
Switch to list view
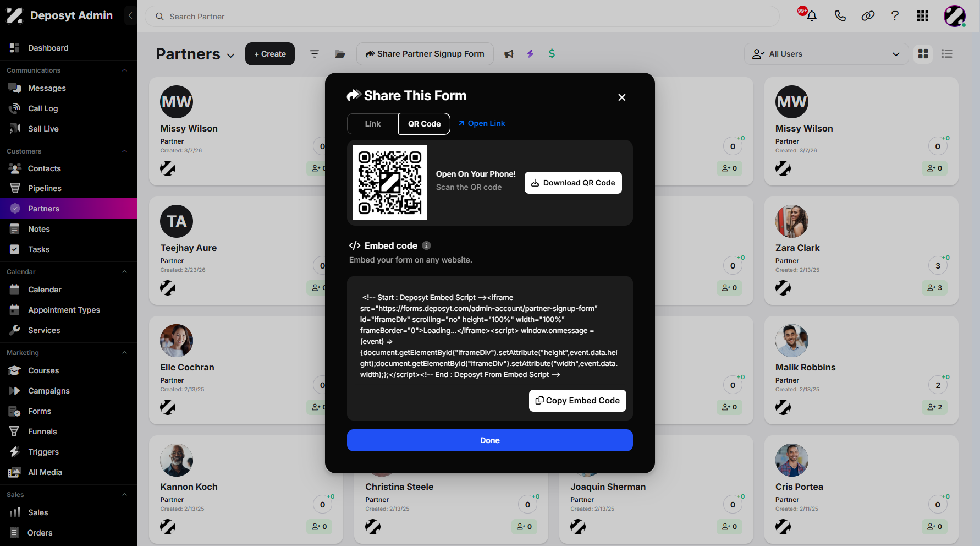(x=947, y=54)
